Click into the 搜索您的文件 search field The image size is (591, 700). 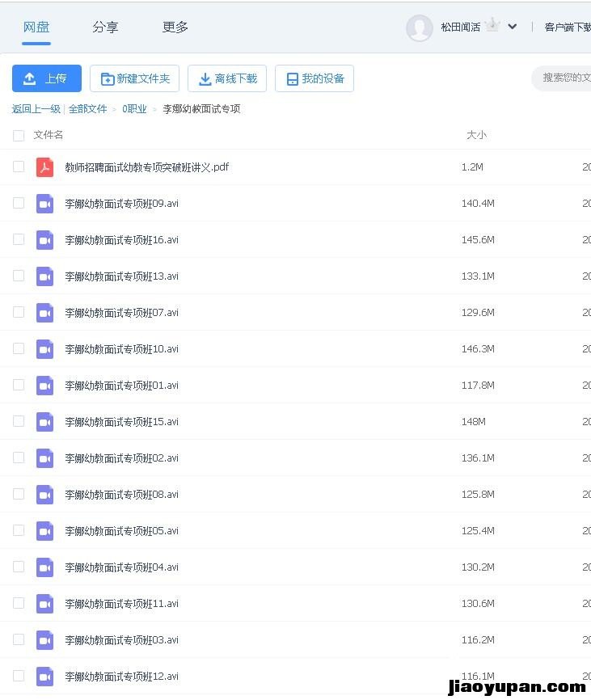click(x=561, y=78)
